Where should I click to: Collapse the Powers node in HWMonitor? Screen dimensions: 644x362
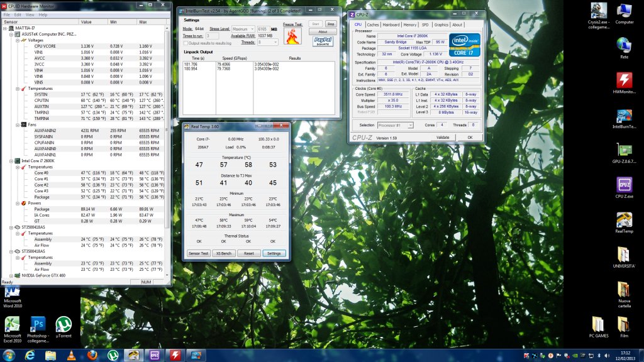click(x=18, y=203)
